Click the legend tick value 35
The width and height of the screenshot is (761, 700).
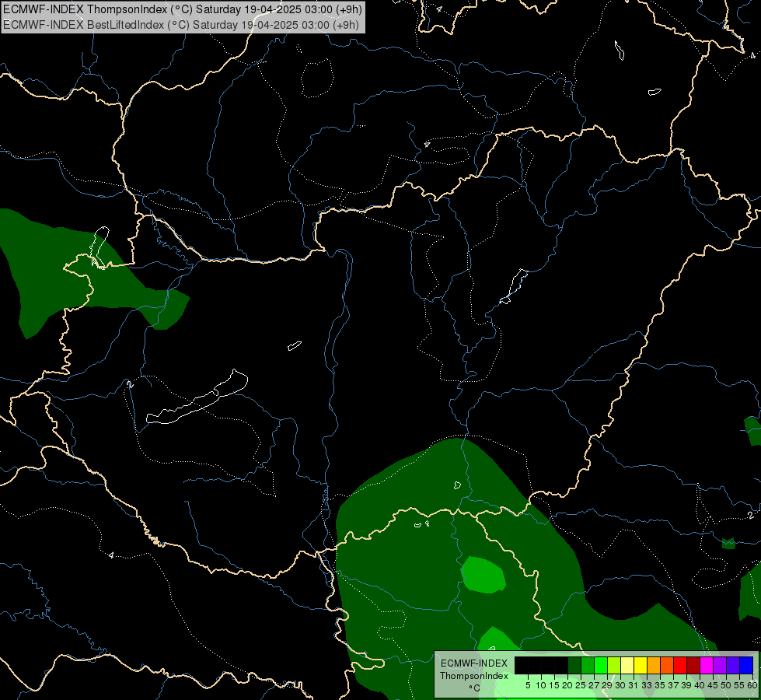click(660, 685)
